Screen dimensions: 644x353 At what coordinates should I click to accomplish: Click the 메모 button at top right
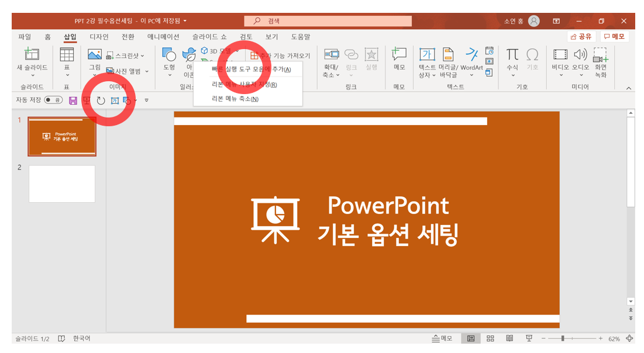click(614, 37)
